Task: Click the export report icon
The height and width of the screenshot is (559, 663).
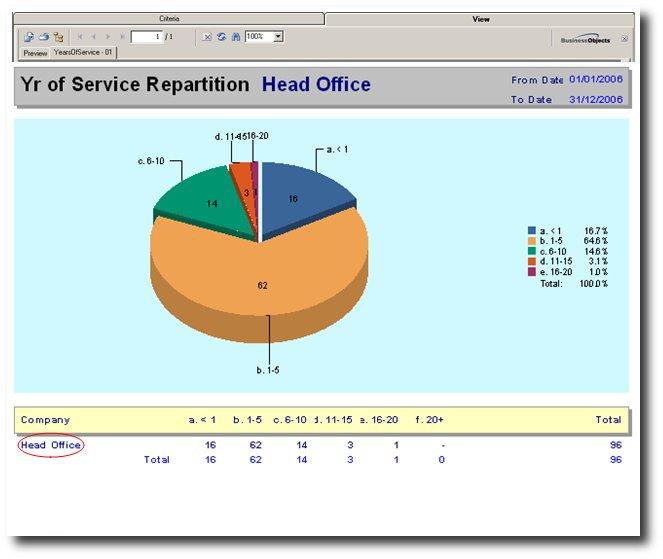Action: [29, 36]
